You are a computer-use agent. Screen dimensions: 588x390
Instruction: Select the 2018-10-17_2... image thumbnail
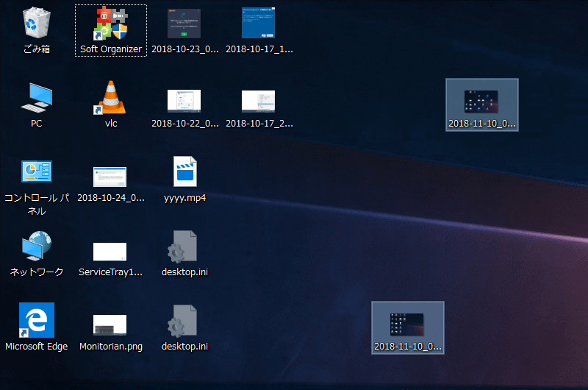pyautogui.click(x=259, y=102)
